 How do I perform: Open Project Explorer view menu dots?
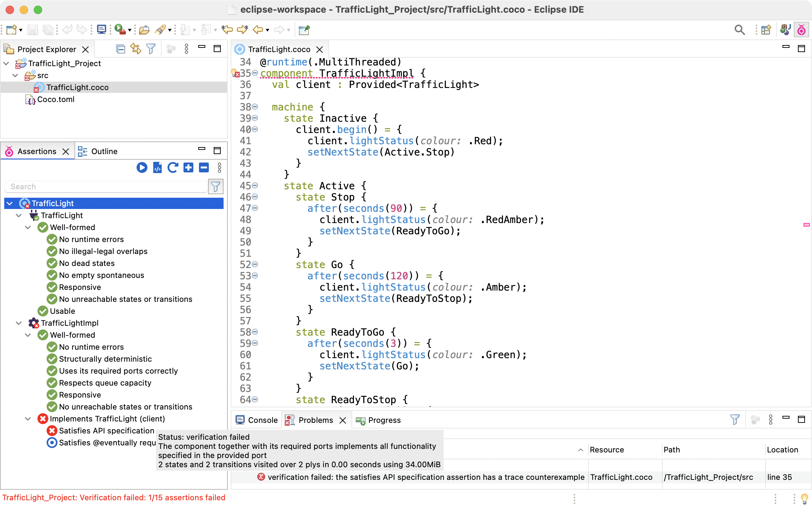(186, 49)
